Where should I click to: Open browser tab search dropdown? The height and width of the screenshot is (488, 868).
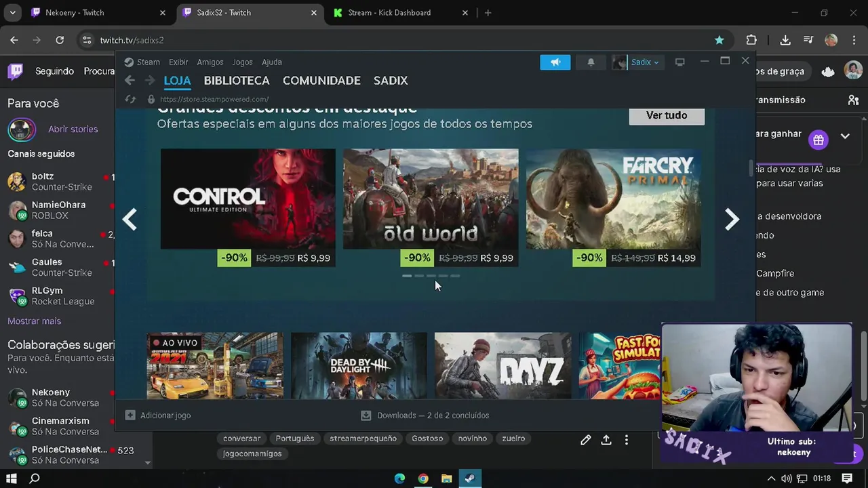[x=12, y=12]
